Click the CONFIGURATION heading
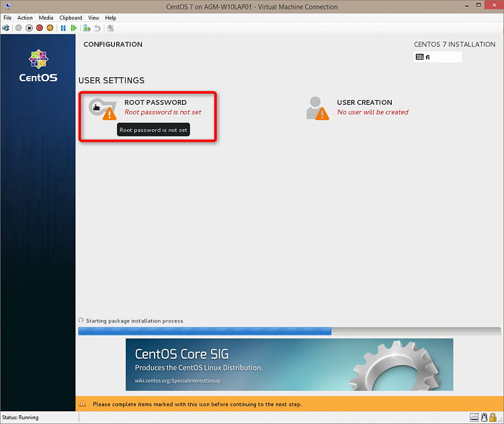 pyautogui.click(x=113, y=44)
